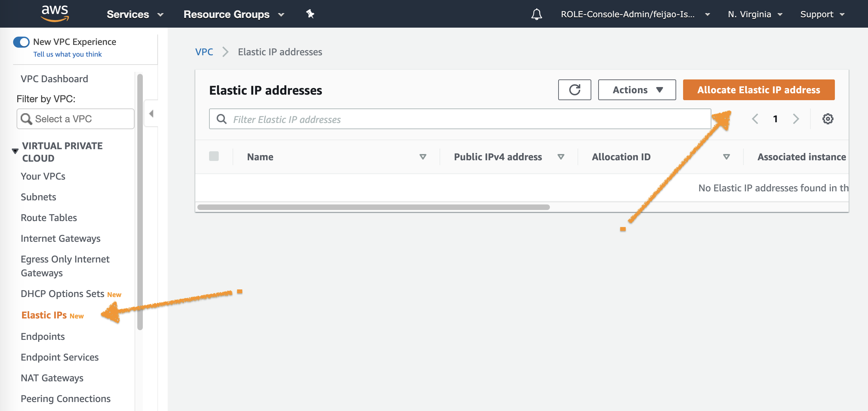Sort by Allocation ID column arrow
This screenshot has height=411, width=868.
coord(726,157)
